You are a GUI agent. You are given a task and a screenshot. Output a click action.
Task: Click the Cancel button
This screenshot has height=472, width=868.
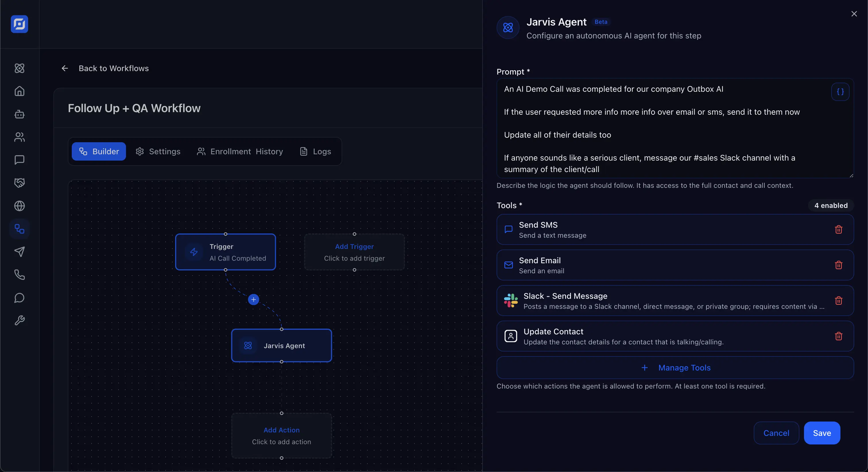point(776,433)
